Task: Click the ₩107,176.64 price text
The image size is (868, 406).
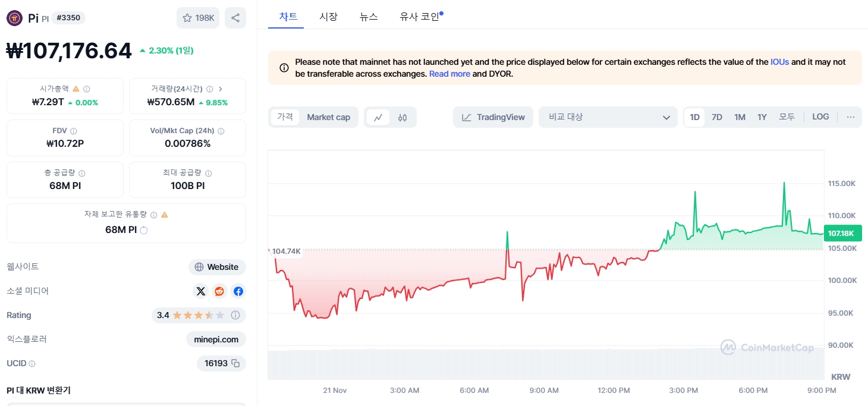Action: pyautogui.click(x=69, y=51)
